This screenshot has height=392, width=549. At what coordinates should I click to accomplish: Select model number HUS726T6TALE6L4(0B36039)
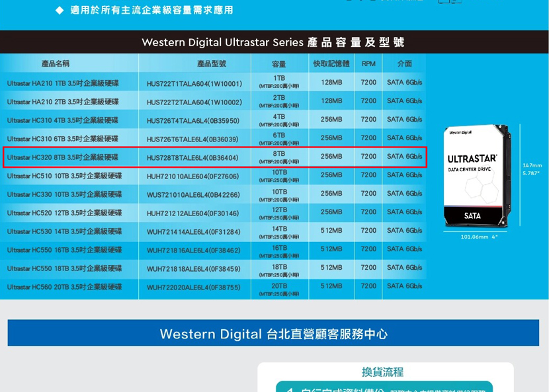[192, 139]
